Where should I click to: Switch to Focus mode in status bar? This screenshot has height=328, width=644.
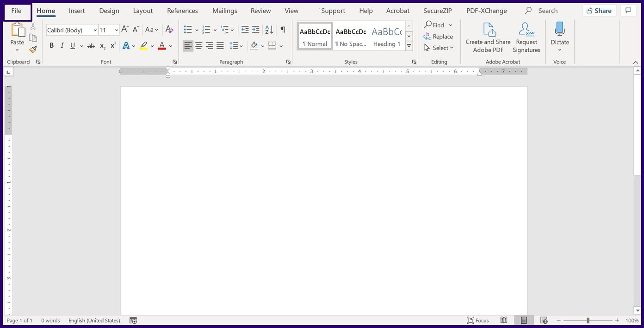point(479,320)
